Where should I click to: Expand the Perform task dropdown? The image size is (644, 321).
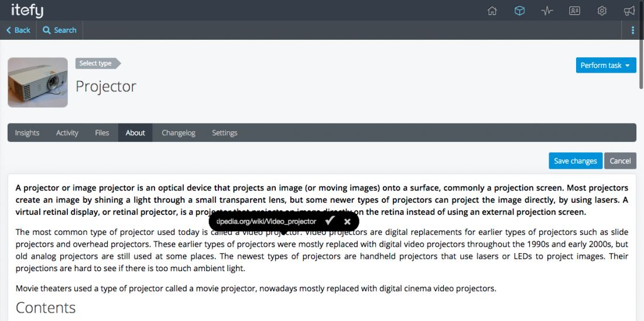pyautogui.click(x=606, y=65)
